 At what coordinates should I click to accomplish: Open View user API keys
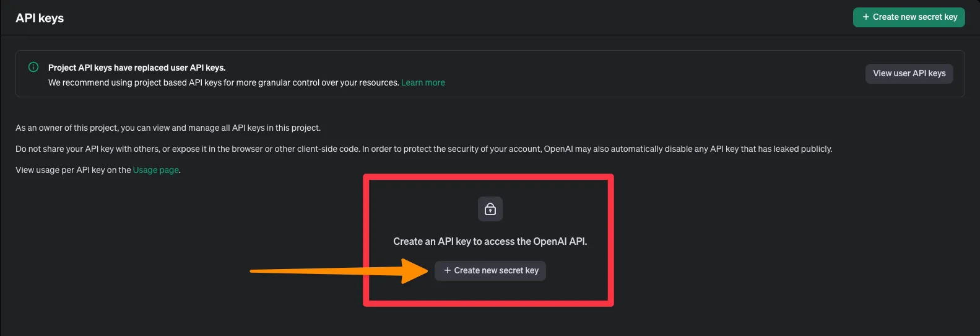[909, 73]
